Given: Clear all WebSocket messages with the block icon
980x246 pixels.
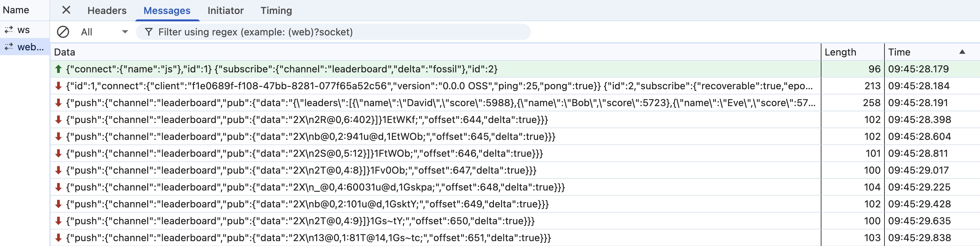Looking at the screenshot, I should (63, 32).
